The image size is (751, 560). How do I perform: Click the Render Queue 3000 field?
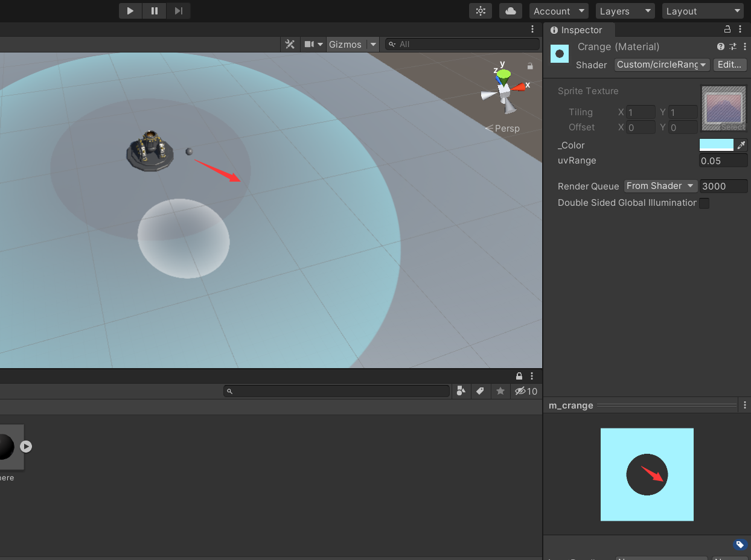pos(723,186)
